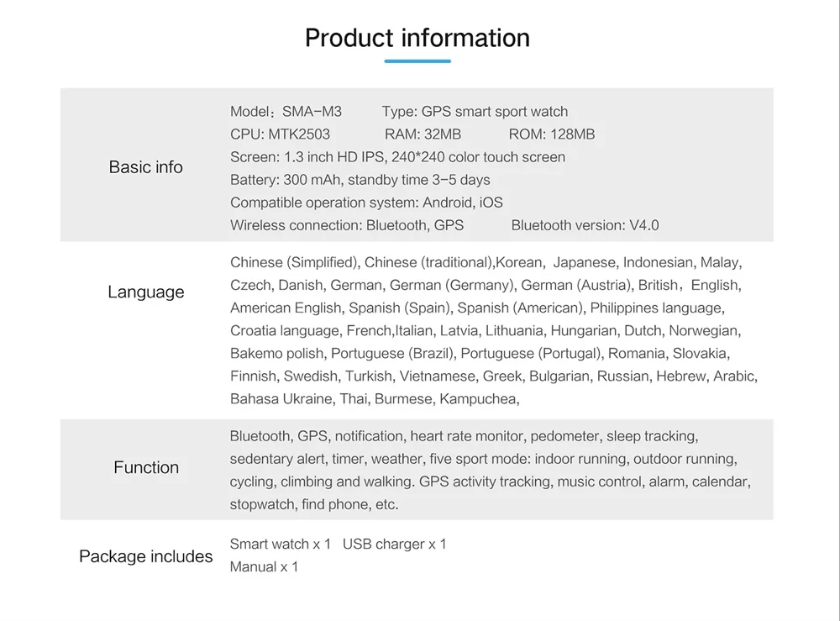Image resolution: width=840 pixels, height=621 pixels.
Task: Select the Language row label
Action: tap(145, 292)
